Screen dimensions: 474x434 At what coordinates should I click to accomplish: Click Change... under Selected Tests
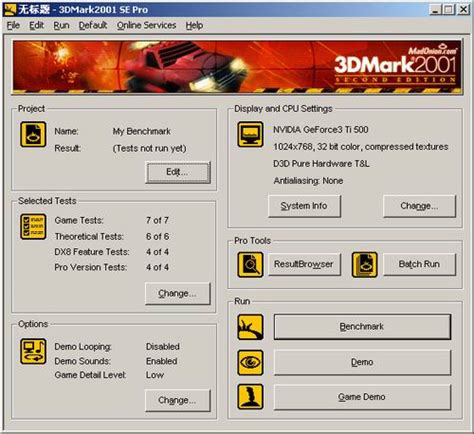pos(178,293)
